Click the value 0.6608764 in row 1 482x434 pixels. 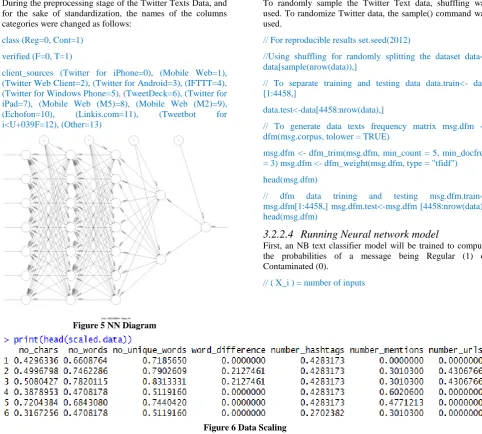coord(85,361)
